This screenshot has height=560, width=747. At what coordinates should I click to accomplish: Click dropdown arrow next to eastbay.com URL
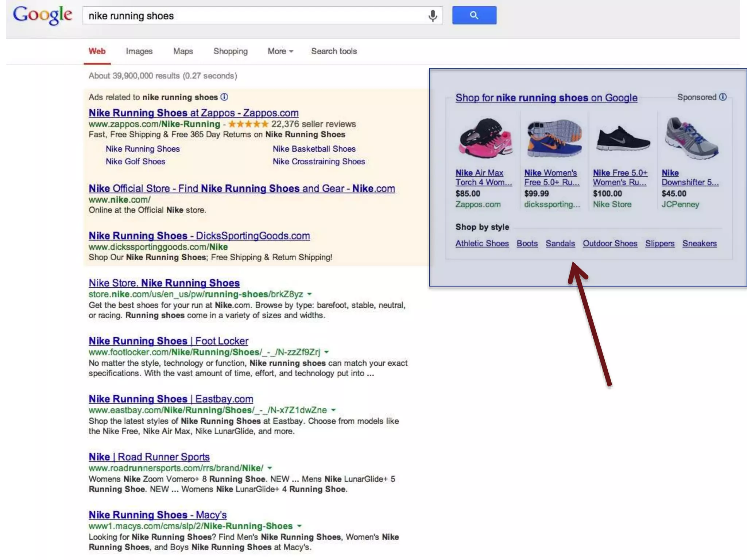click(333, 410)
